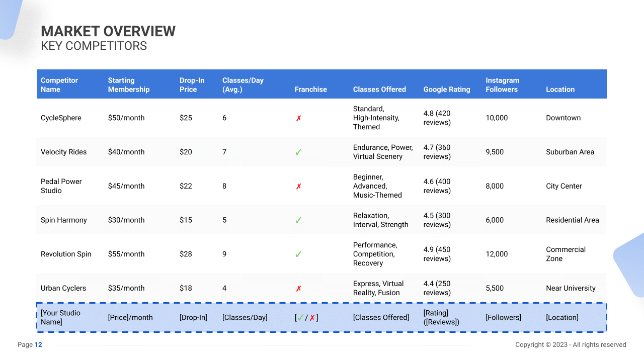Image resolution: width=644 pixels, height=362 pixels.
Task: Click the Instagram Followers header cell
Action: click(x=502, y=84)
